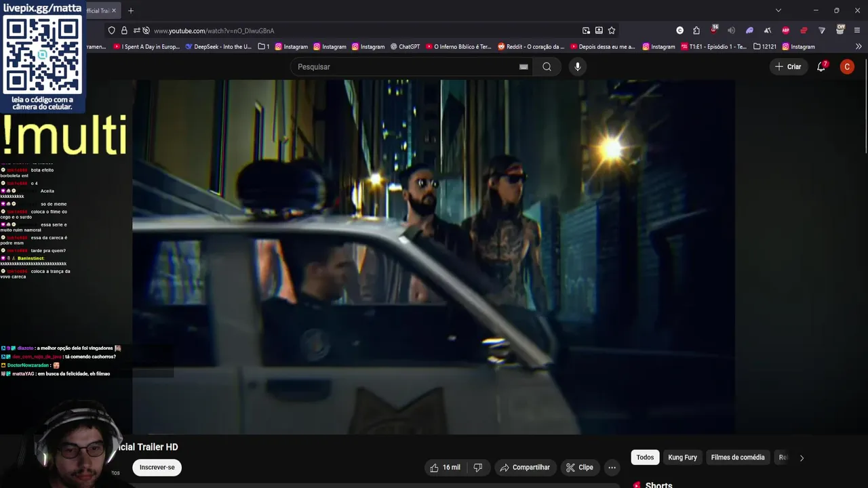Show next filter chips with arrow

(x=802, y=458)
